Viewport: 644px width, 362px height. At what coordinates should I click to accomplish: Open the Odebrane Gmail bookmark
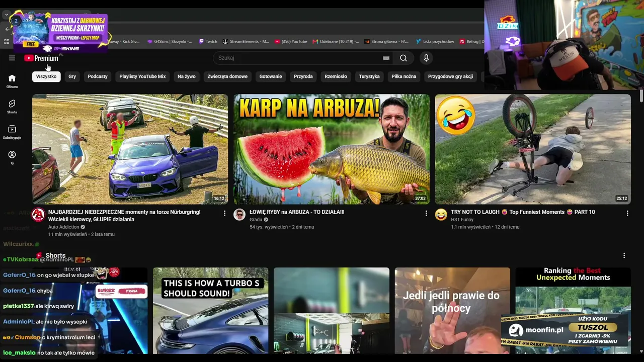coord(336,42)
